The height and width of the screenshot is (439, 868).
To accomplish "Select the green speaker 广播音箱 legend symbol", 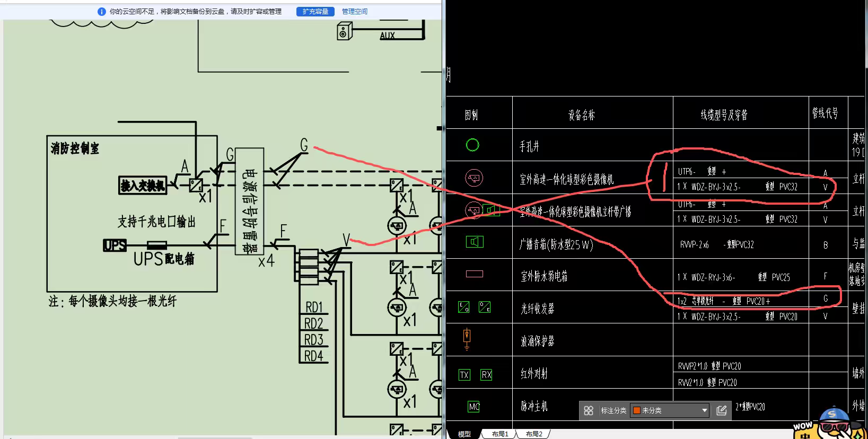I will tap(475, 242).
